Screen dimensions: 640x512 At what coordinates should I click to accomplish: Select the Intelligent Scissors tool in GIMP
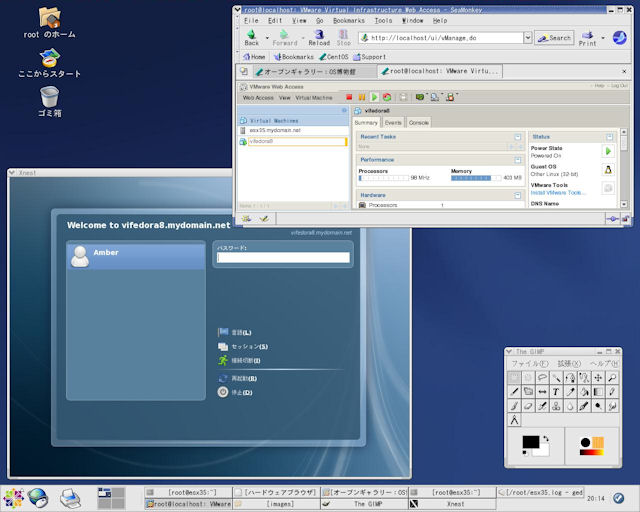coord(584,378)
